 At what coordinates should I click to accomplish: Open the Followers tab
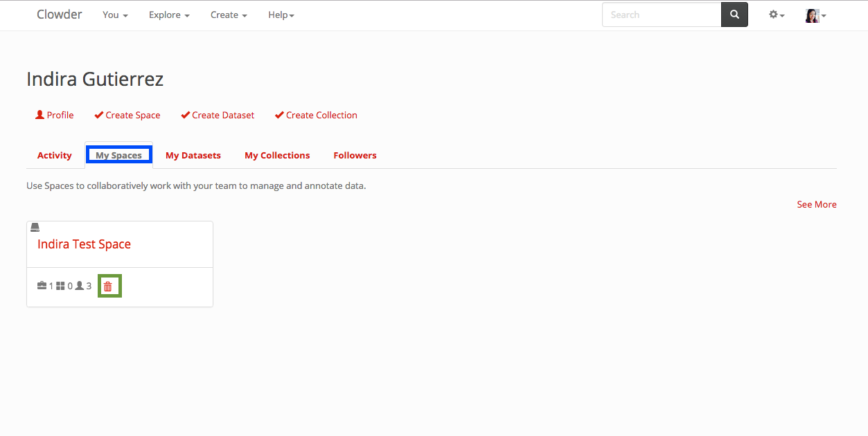click(355, 155)
